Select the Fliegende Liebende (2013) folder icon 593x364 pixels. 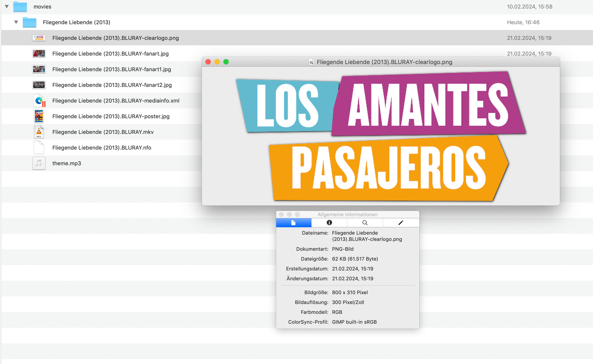tap(30, 22)
